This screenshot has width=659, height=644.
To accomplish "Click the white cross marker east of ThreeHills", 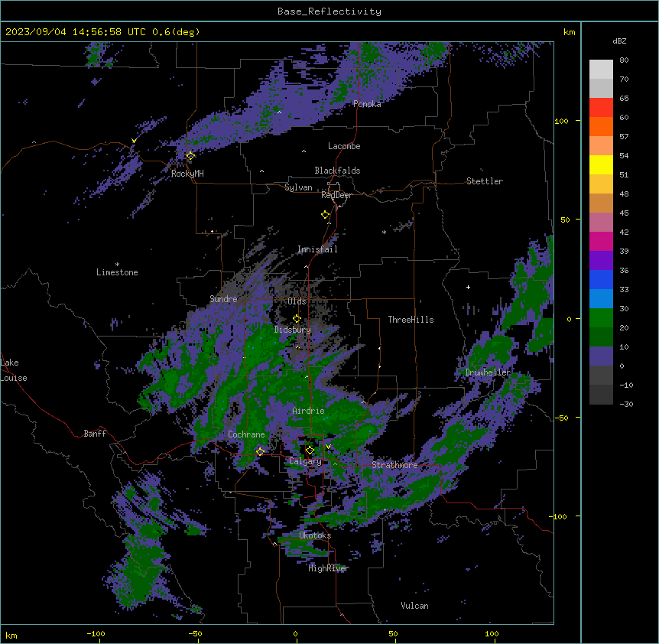I will click(x=468, y=287).
